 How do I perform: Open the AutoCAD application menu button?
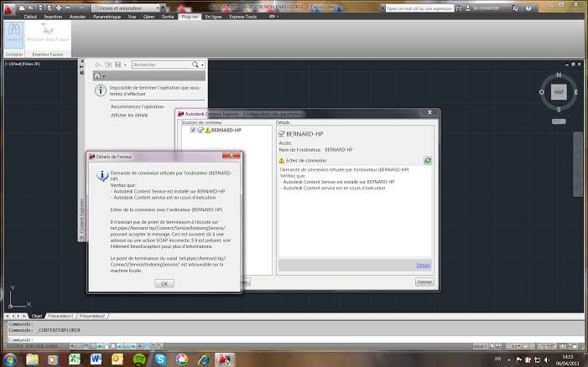pos(8,9)
